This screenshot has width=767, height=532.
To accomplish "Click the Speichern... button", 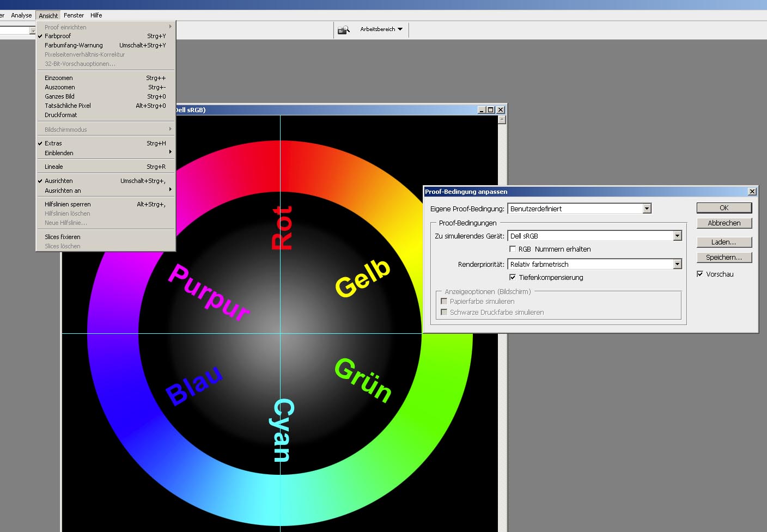I will point(724,258).
